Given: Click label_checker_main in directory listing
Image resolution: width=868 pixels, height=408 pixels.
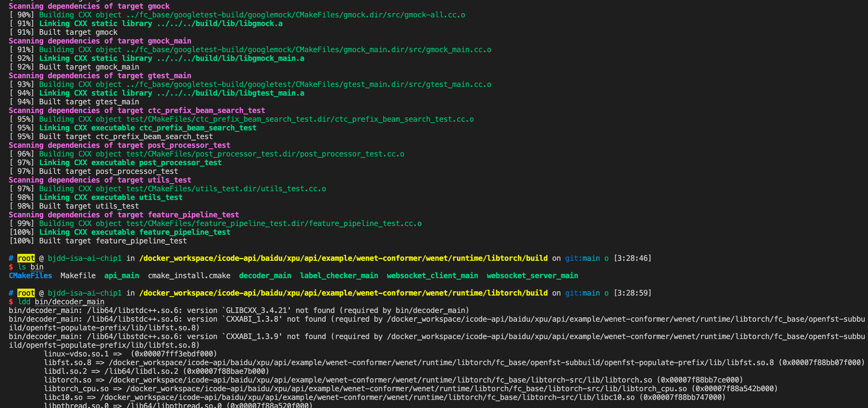Looking at the screenshot, I should tap(339, 276).
